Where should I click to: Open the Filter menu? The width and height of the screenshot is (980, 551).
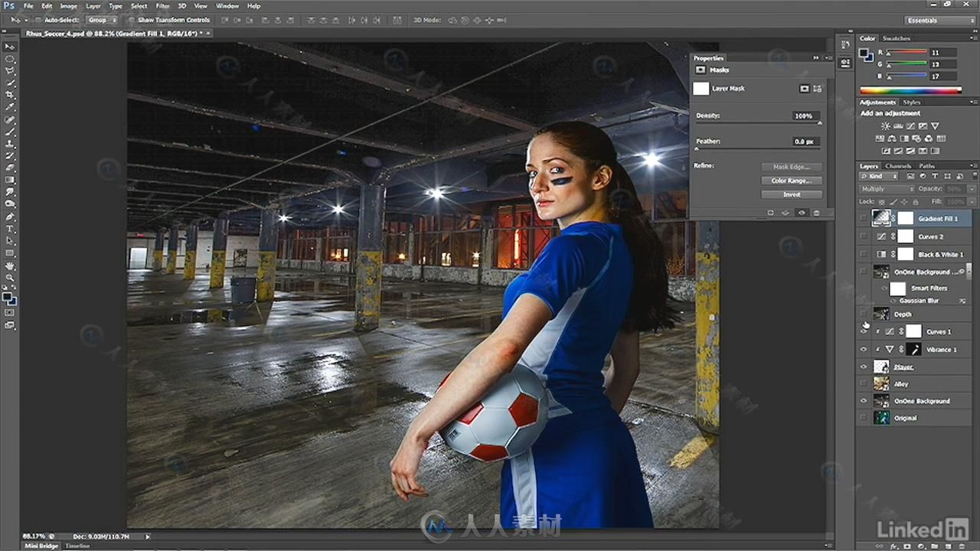(162, 6)
